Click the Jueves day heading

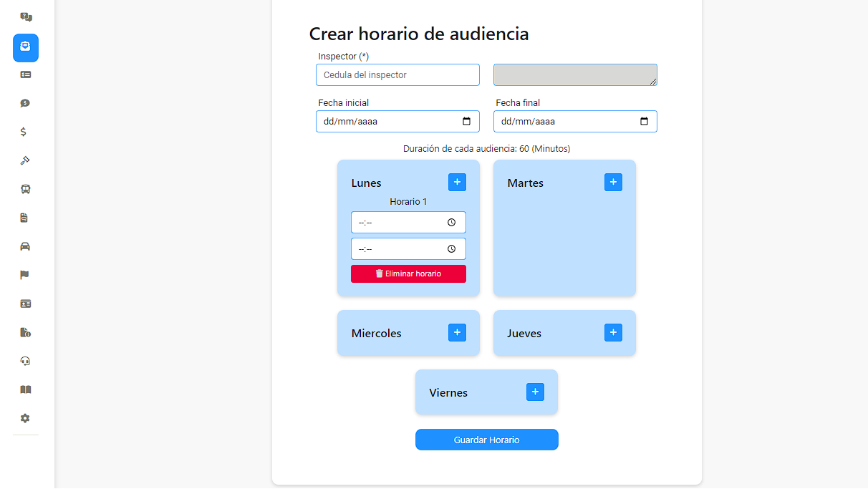click(524, 334)
